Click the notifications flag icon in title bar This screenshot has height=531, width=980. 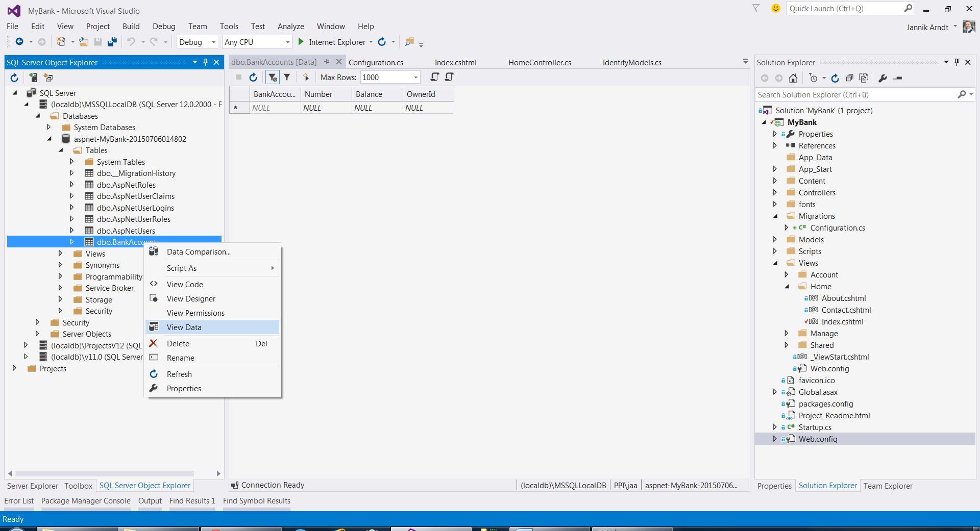pos(756,8)
